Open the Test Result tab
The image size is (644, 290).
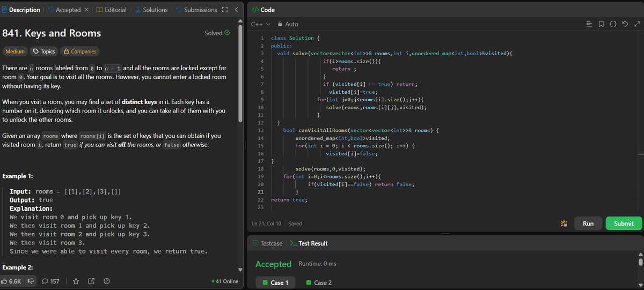point(309,243)
